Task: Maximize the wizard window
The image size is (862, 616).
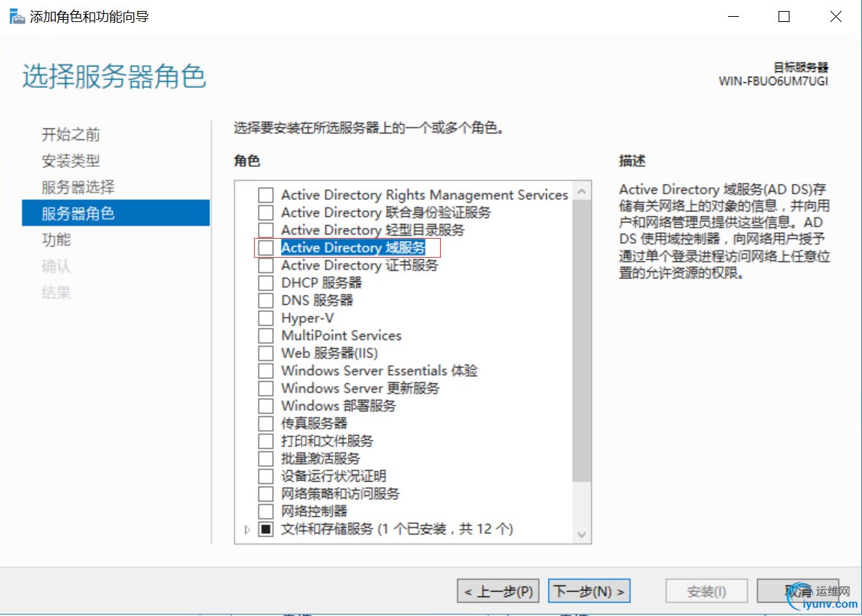Action: click(784, 17)
